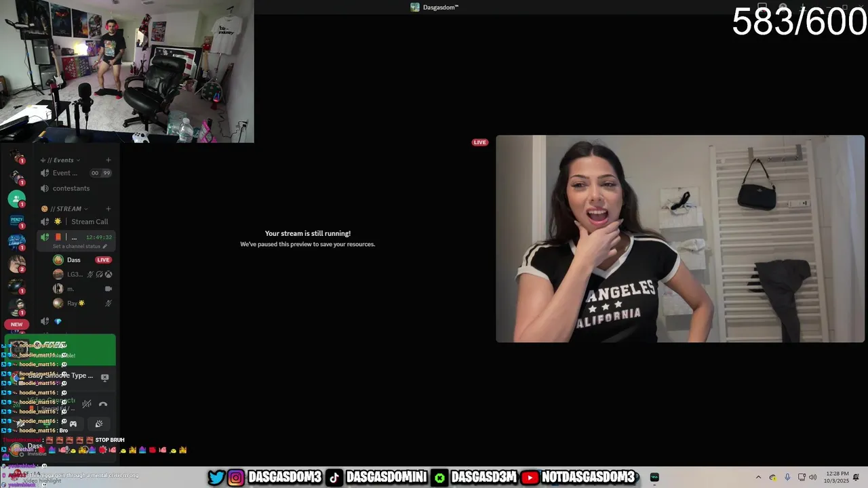Screen dimensions: 868x488
Task: Open the waveform app in the taskbar
Action: pyautogui.click(x=654, y=477)
